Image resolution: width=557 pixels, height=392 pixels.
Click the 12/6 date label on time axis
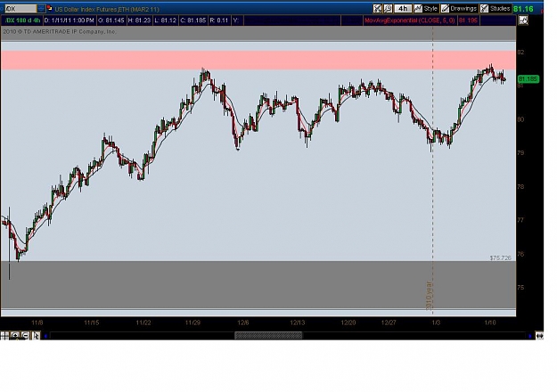click(243, 323)
